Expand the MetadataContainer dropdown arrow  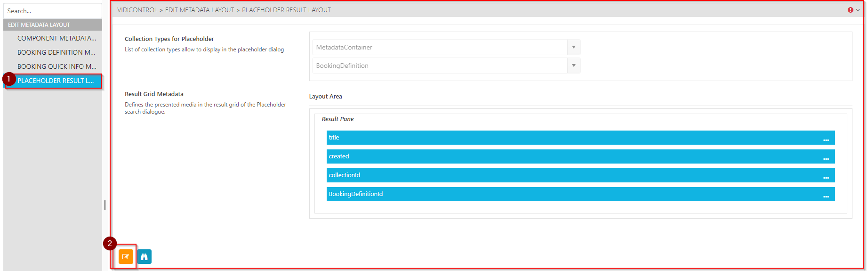(573, 47)
